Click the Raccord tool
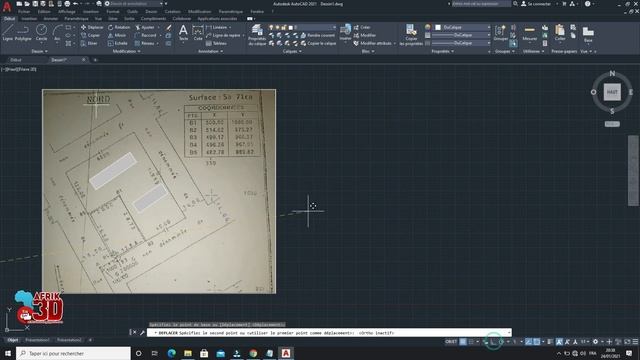Image resolution: width=640 pixels, height=360 pixels. pyautogui.click(x=145, y=35)
